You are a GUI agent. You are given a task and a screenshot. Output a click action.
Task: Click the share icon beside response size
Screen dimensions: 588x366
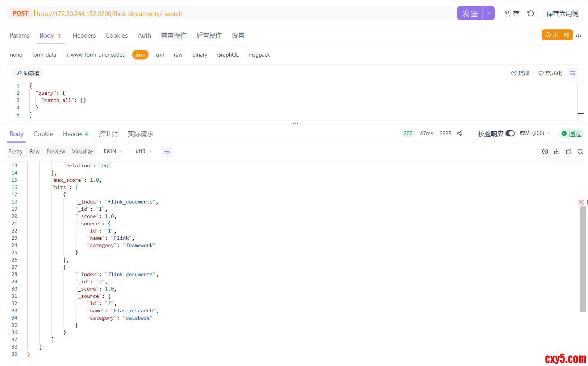coord(460,133)
